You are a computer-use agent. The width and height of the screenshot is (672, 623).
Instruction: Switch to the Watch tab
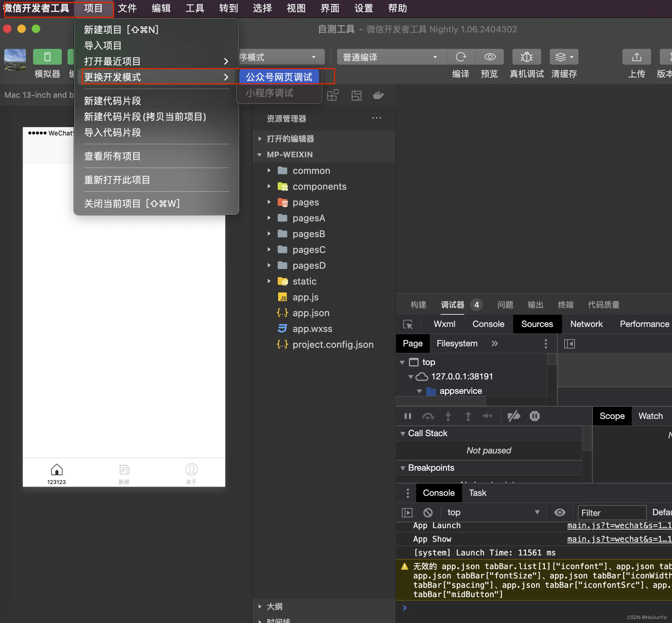coord(650,416)
